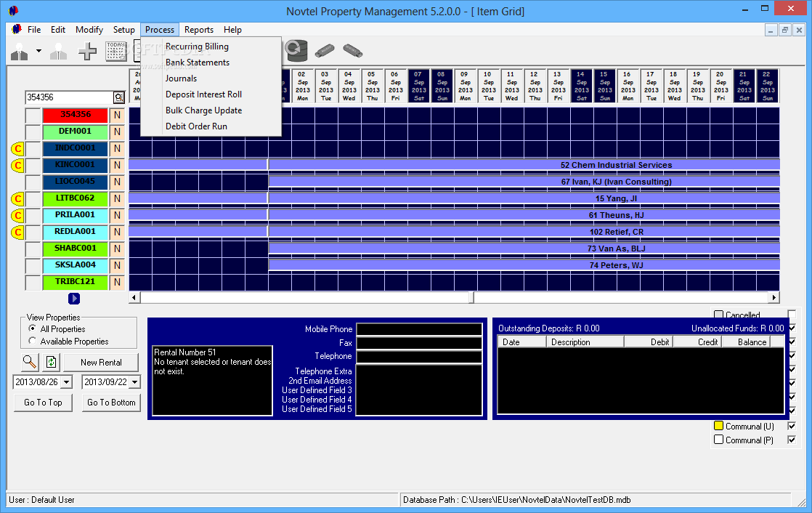Click the yellow C marker beside LITBC062

17,198
